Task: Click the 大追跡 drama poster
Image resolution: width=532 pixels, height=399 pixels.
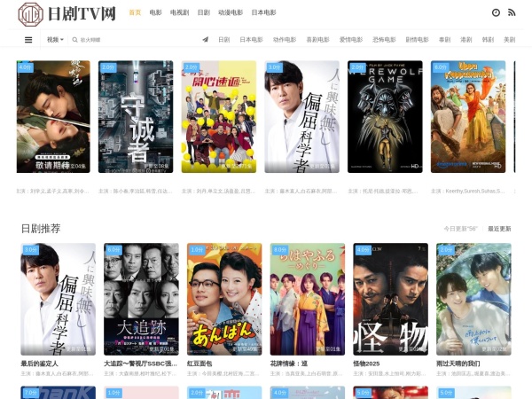Action: coord(141,299)
